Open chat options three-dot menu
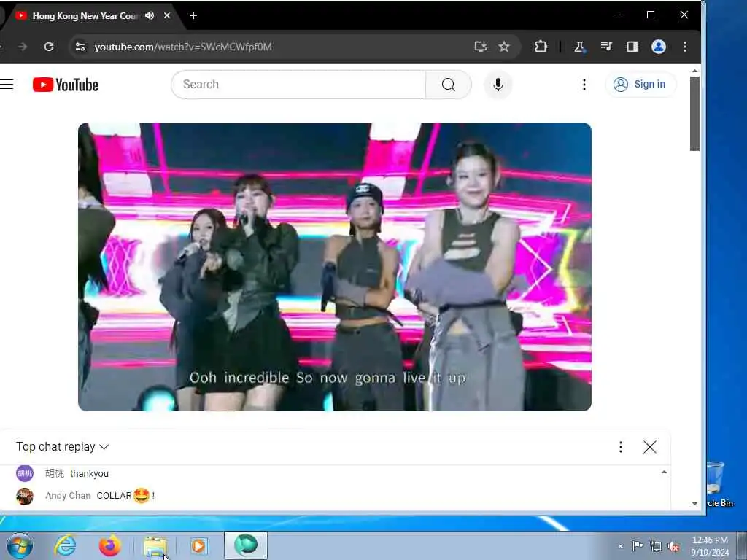747x560 pixels. point(620,447)
